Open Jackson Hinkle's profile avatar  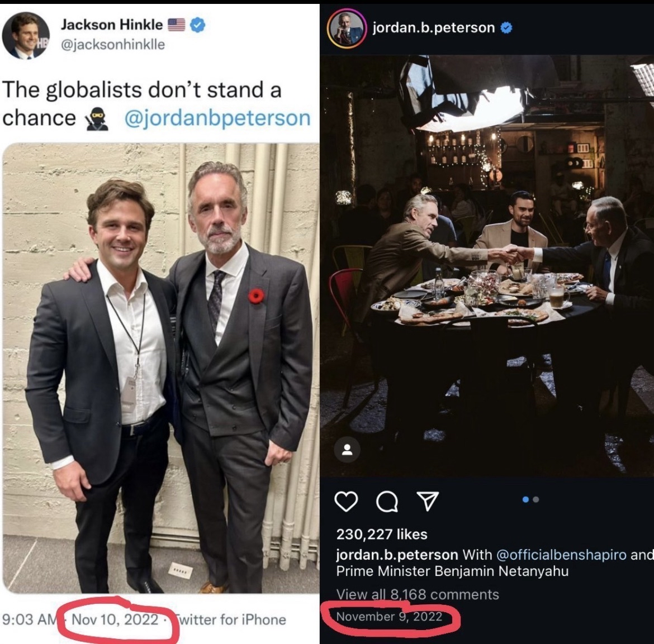pyautogui.click(x=26, y=35)
